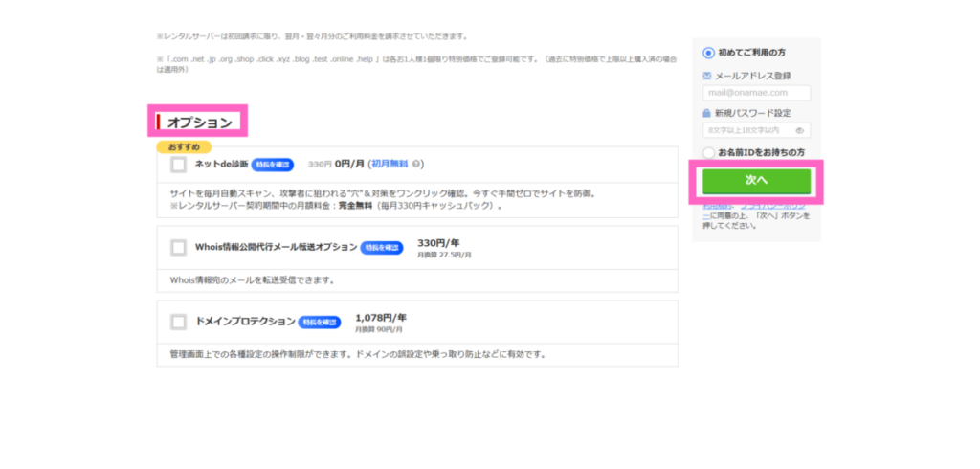The width and height of the screenshot is (980, 469).
Task: Check the Whois情報公開代行メール転送オプション checkbox
Action: tap(178, 248)
